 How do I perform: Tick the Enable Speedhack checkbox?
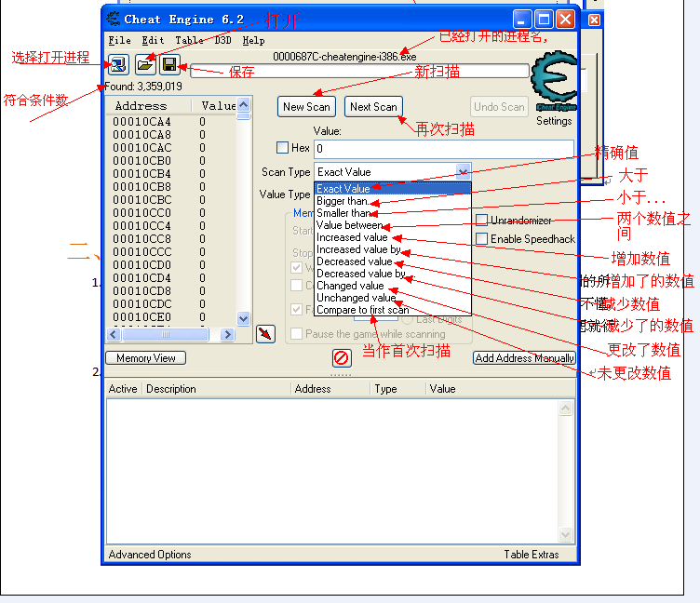[481, 239]
